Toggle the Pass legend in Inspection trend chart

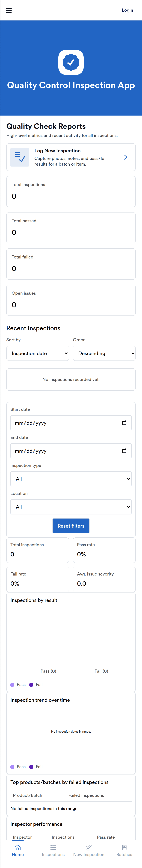(18, 767)
